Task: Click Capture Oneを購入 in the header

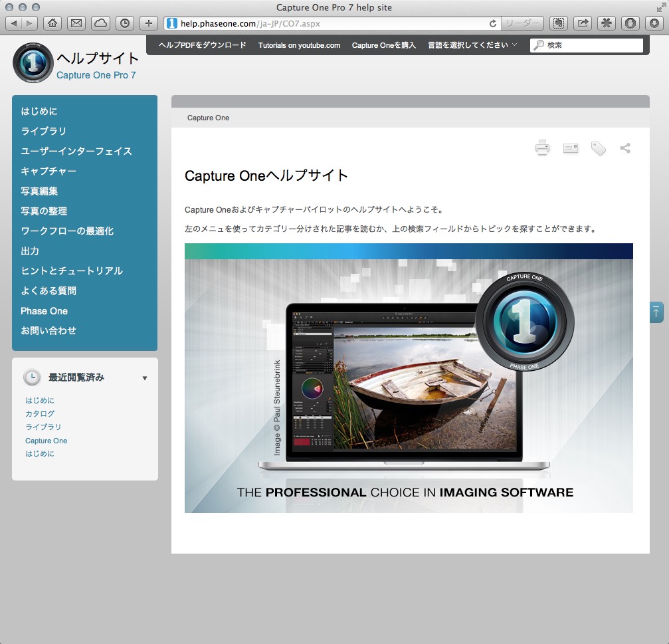Action: 384,45
